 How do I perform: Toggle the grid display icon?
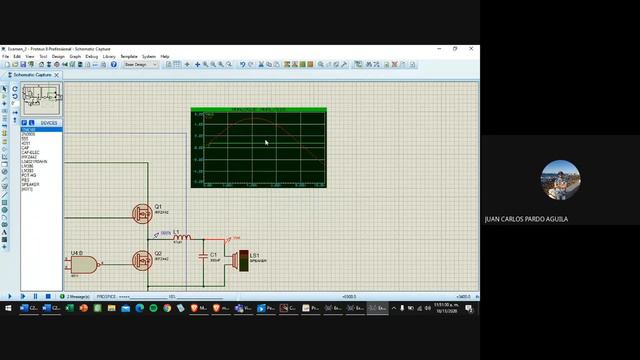[x=177, y=64]
